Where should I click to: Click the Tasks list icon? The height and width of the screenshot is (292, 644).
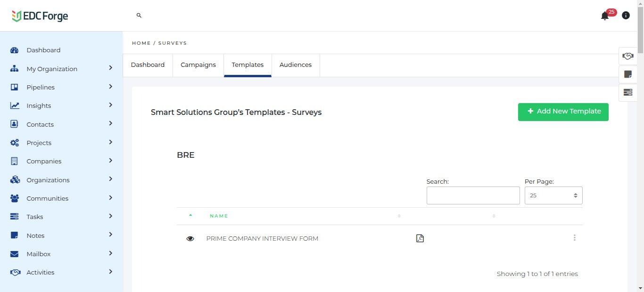point(15,217)
